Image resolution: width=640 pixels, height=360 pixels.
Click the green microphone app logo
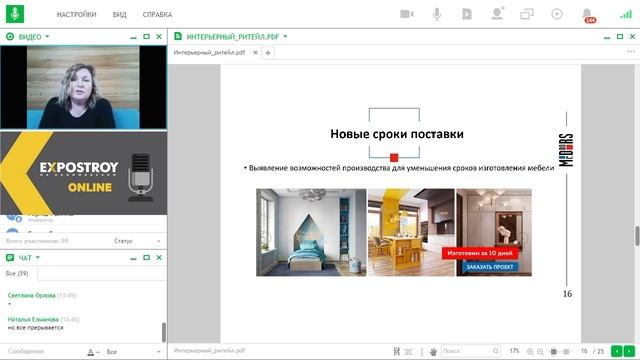point(15,14)
